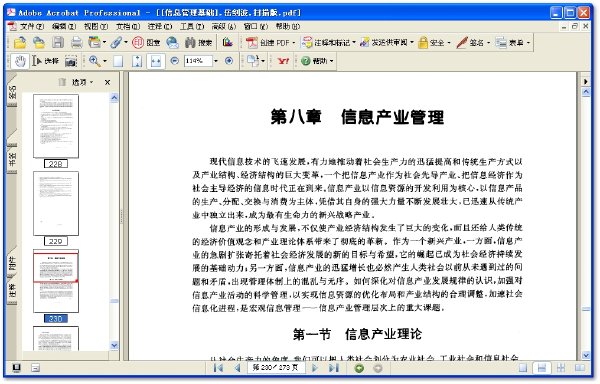Click the zoom out minus button

pos(174,61)
